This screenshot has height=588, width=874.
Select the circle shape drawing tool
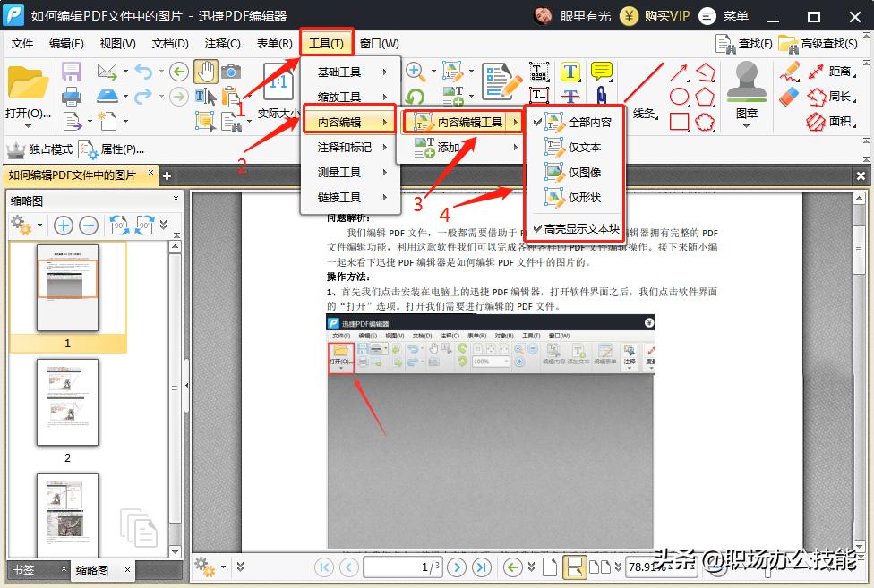tap(681, 95)
